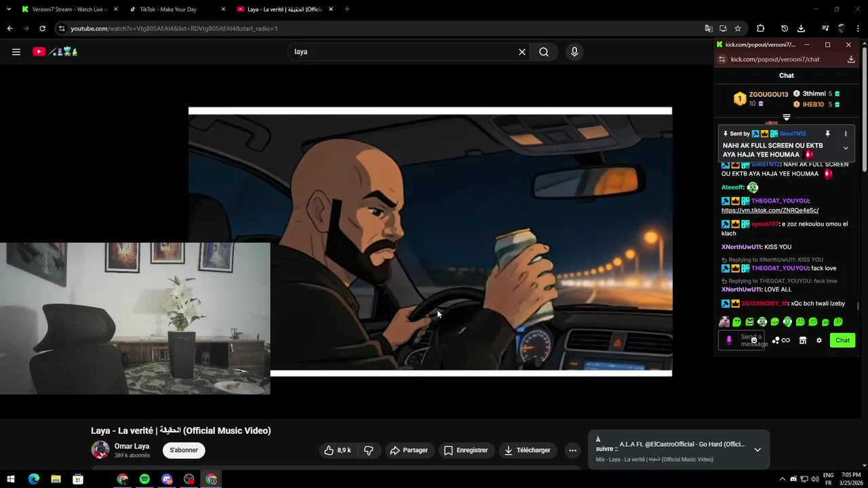Expand the 'À suivre' up next queue chevron

(757, 449)
